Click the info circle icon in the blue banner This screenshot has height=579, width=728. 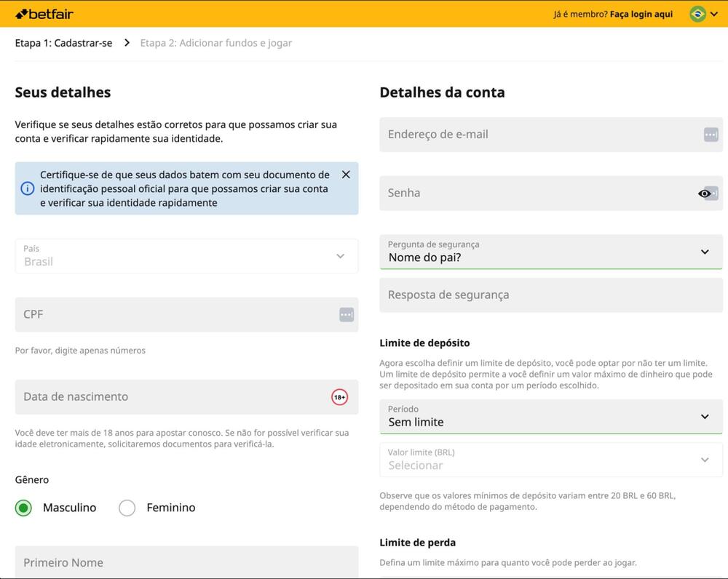click(28, 188)
